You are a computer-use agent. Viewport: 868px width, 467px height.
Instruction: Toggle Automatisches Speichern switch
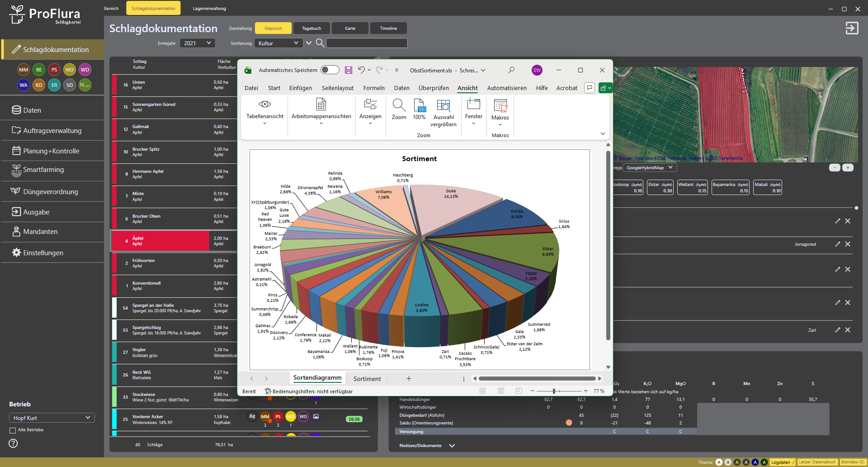(330, 70)
